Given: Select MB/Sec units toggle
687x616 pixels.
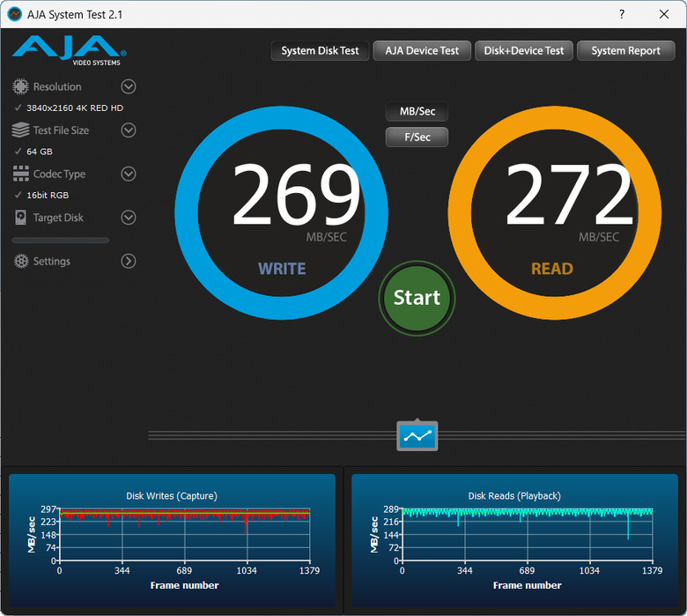Looking at the screenshot, I should [417, 111].
